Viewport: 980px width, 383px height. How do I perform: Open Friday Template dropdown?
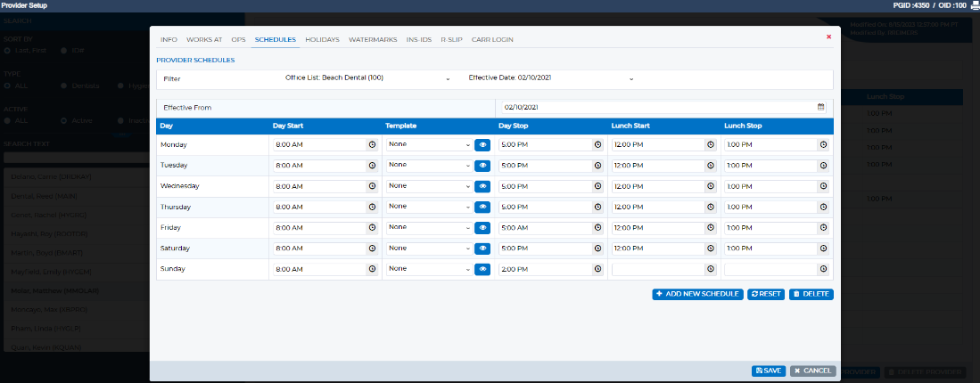click(430, 227)
